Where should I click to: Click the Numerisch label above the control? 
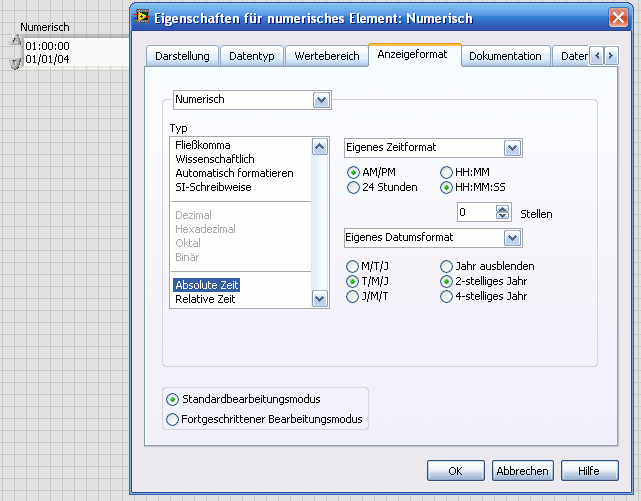tap(45, 27)
